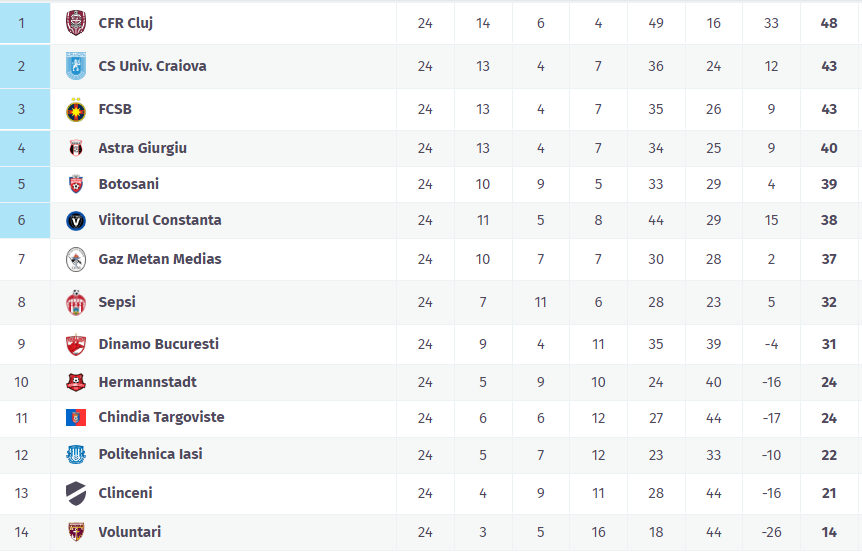
Task: Click the Viitorul Constanta logo icon
Action: point(76,220)
